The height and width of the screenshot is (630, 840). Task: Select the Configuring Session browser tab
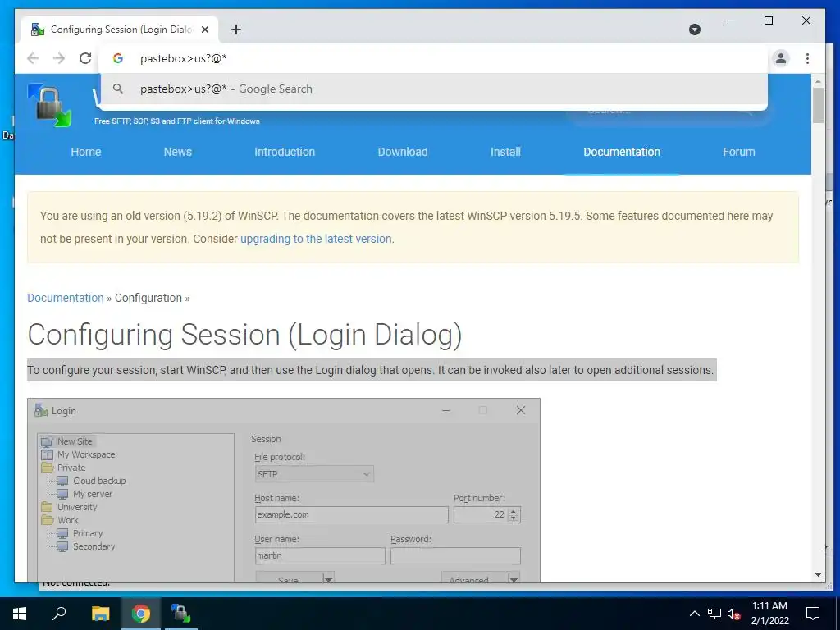coord(120,30)
